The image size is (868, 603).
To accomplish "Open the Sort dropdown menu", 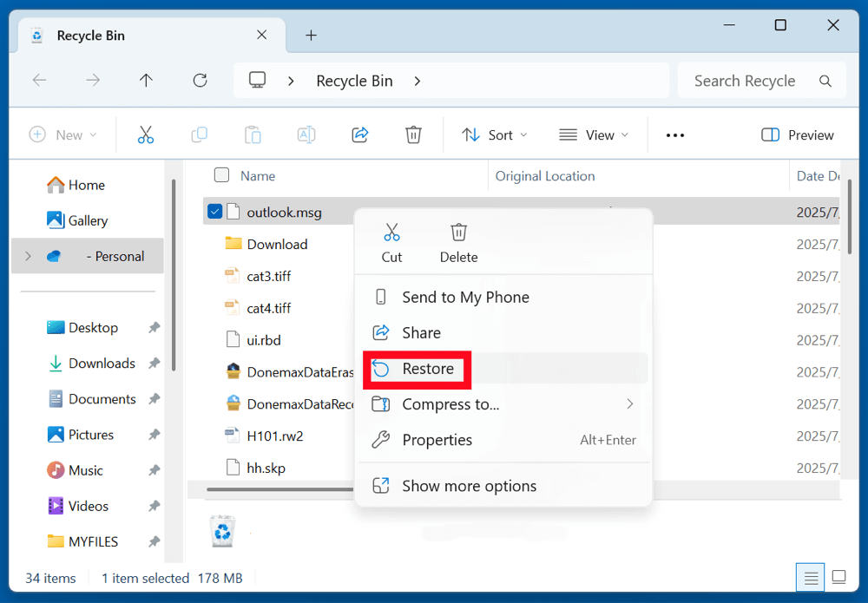I will coord(495,134).
